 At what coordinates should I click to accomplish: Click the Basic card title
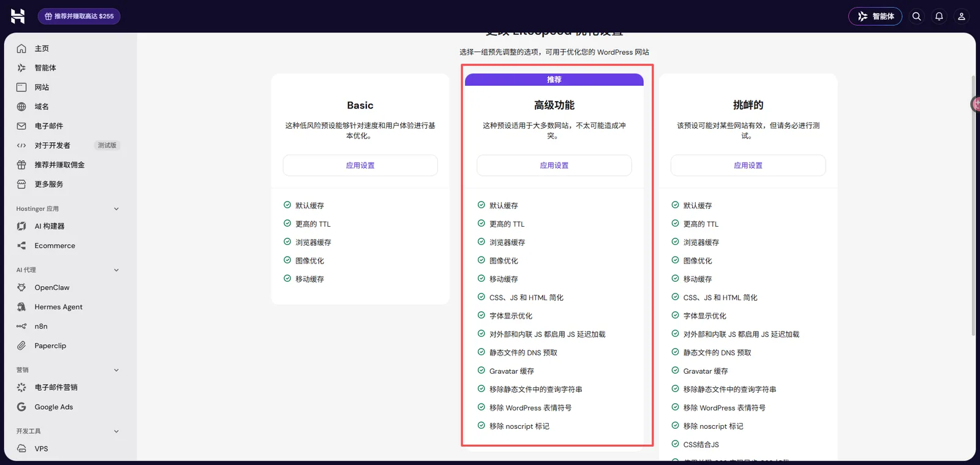coord(360,105)
